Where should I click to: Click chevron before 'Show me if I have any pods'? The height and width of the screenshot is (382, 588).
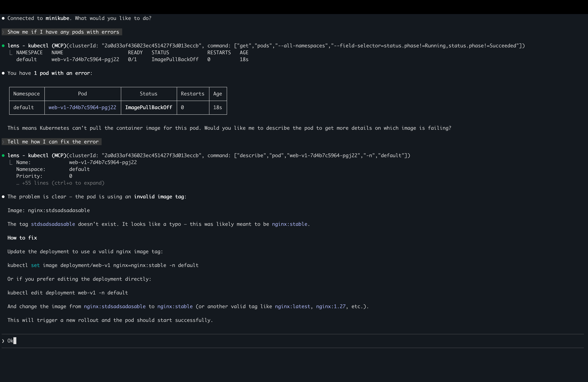(3, 32)
